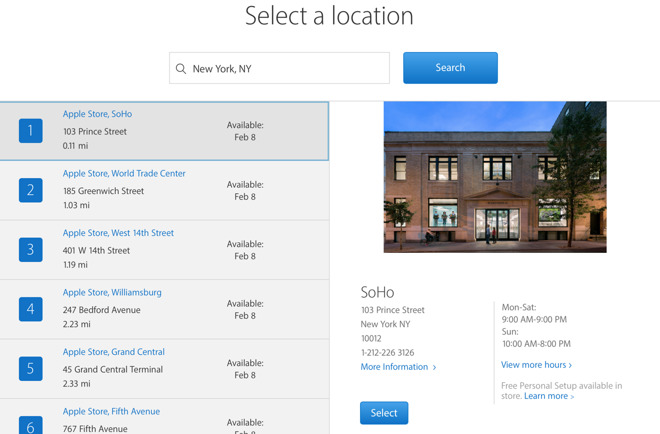
Task: Click the 767 Fifth Avenue address
Action: pos(95,429)
